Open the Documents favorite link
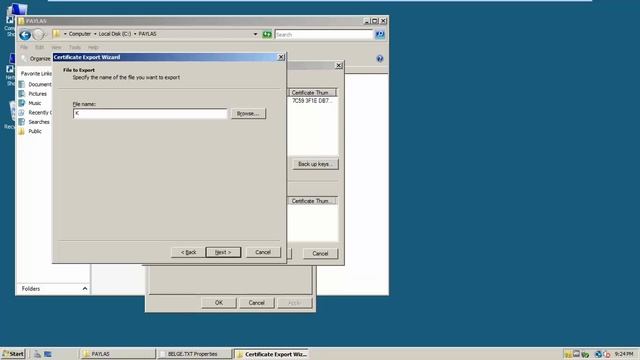 [x=36, y=84]
